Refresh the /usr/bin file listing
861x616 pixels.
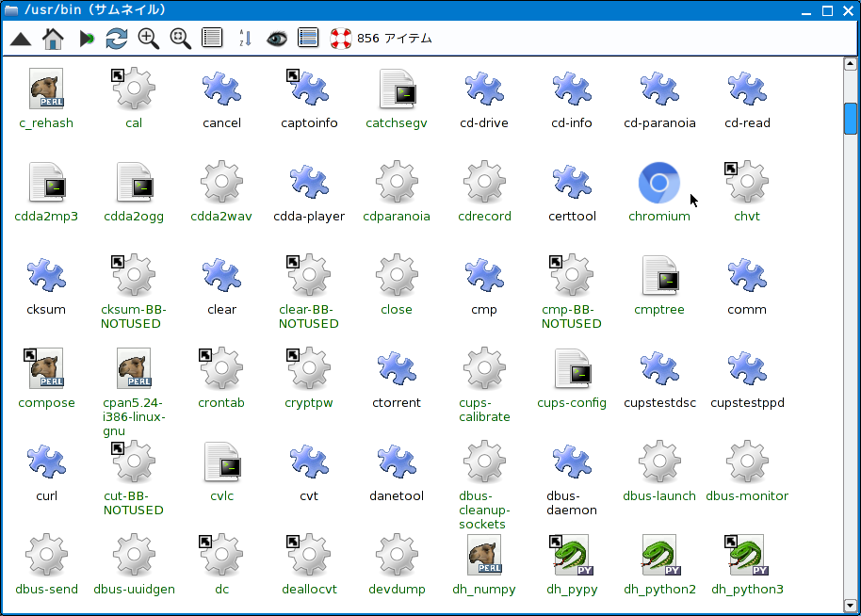(x=115, y=38)
